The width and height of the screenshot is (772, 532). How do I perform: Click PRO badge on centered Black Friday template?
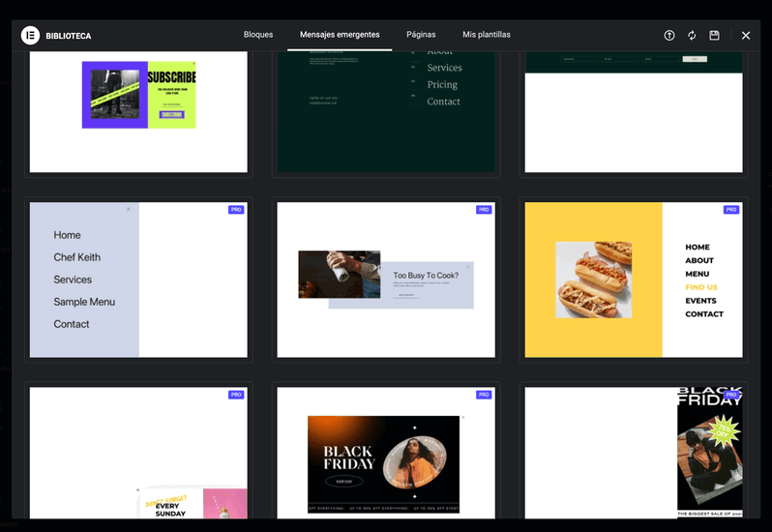point(484,395)
